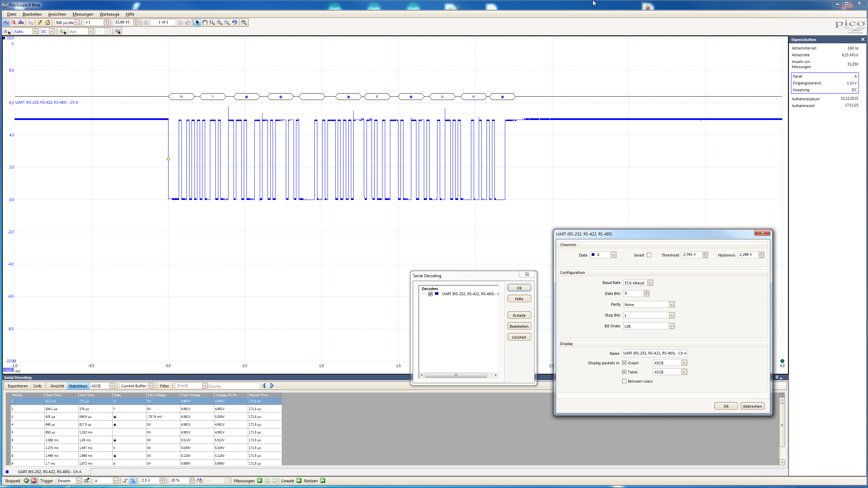Open buffer navigator compass icon
The image size is (868, 488).
[x=188, y=22]
